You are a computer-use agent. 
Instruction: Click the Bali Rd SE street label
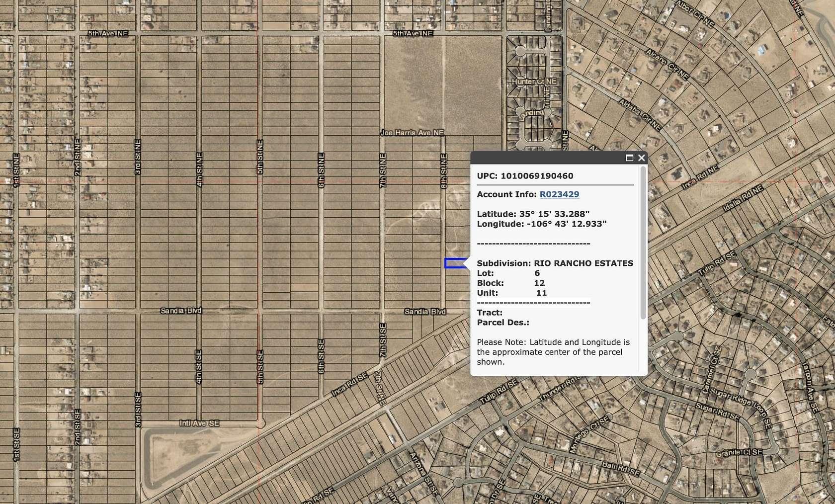[621, 468]
